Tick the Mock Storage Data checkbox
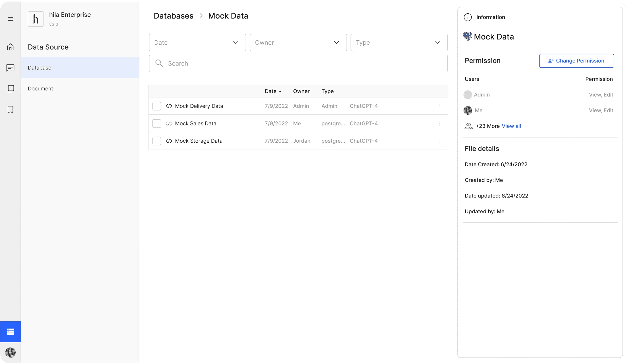Screen dimensions: 627x364 pos(156,141)
